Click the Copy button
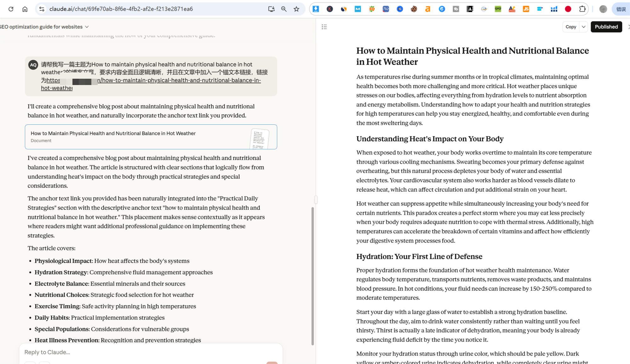 tap(570, 27)
